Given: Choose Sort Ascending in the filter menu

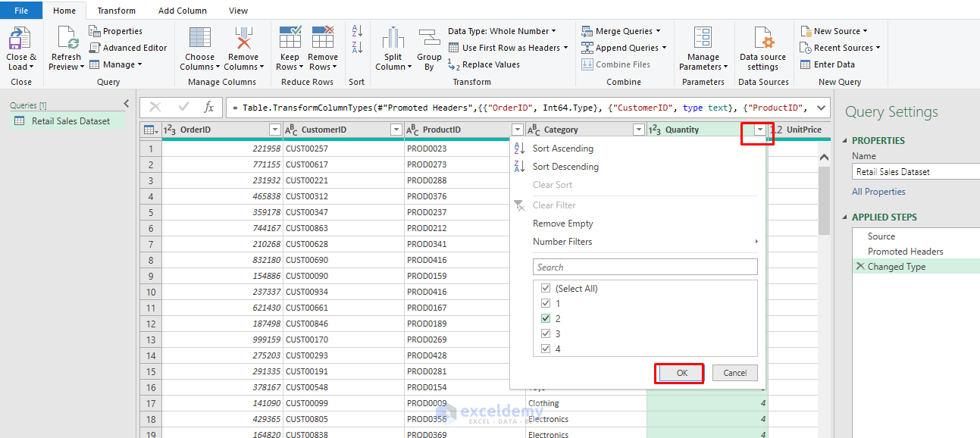Looking at the screenshot, I should [562, 149].
